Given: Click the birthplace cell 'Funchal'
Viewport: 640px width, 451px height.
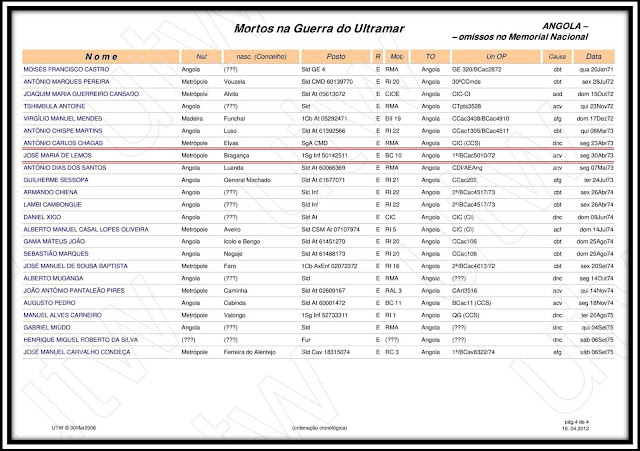Looking at the screenshot, I should pos(234,118).
